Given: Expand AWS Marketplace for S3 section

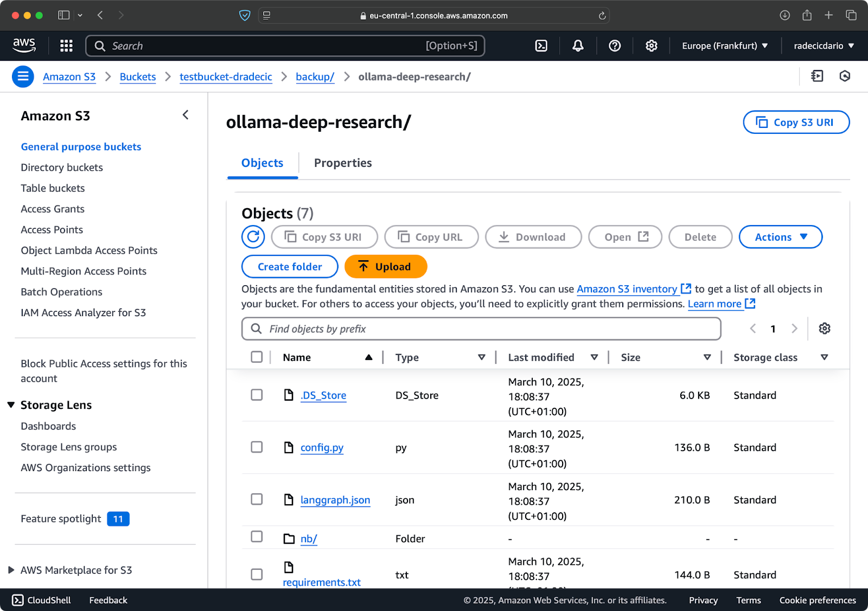Looking at the screenshot, I should pos(11,570).
